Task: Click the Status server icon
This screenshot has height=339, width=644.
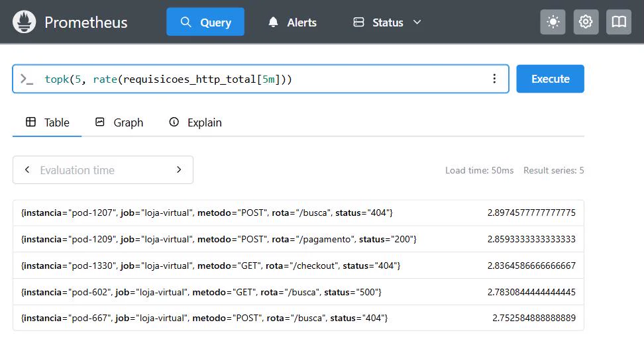Action: 358,22
